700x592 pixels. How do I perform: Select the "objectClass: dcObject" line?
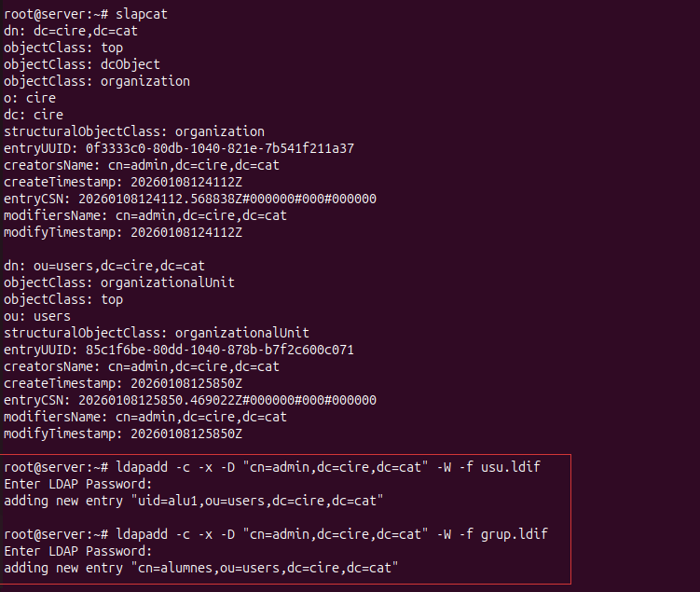coord(82,64)
